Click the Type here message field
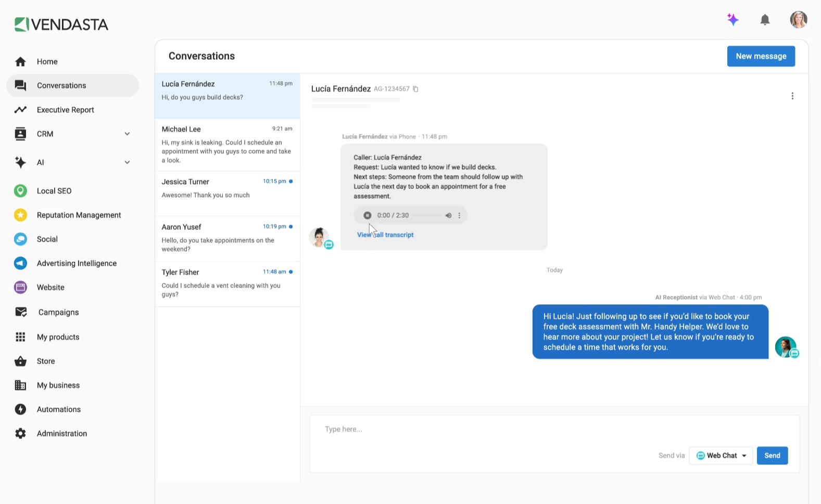 554,430
